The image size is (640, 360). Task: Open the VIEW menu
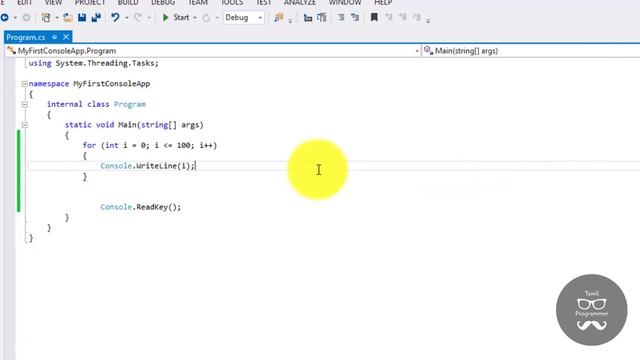53,2
